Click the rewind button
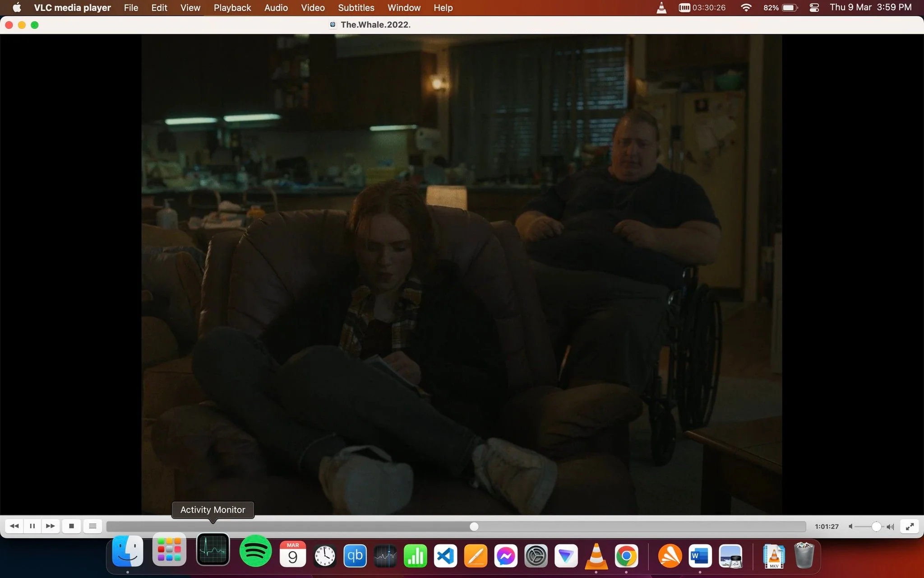The height and width of the screenshot is (578, 924). pos(14,526)
